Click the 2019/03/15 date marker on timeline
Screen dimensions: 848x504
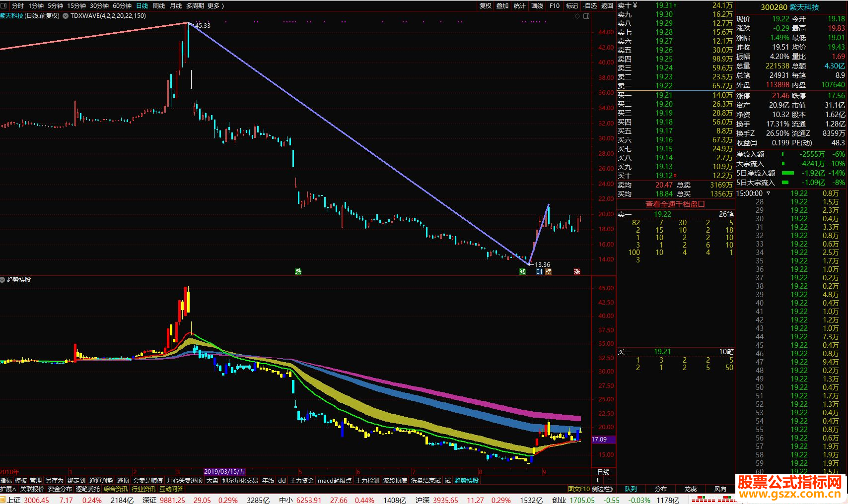coord(225,472)
